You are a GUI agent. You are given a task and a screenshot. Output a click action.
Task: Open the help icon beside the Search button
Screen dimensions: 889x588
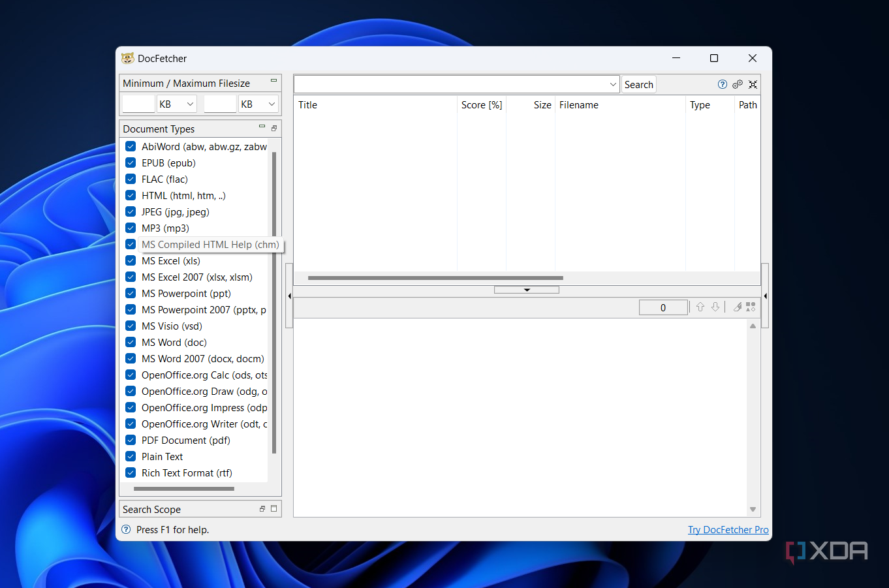722,84
